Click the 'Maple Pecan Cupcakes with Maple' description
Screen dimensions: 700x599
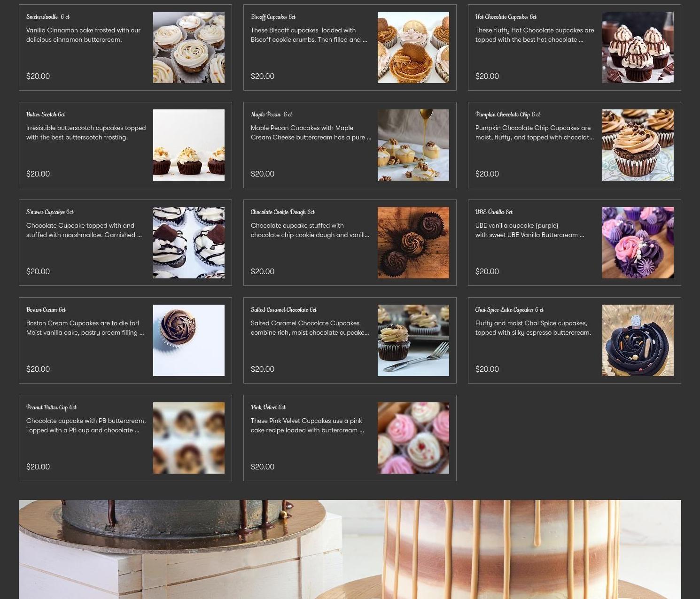(x=311, y=132)
